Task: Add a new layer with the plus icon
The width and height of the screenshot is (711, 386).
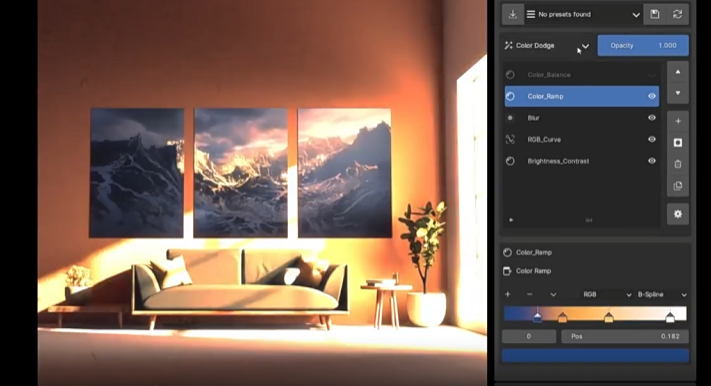Action: 678,121
